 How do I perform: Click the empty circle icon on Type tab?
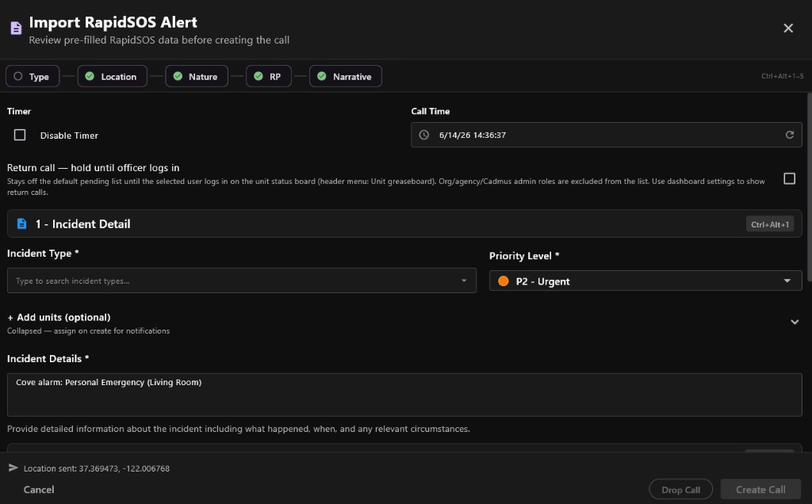tap(18, 76)
